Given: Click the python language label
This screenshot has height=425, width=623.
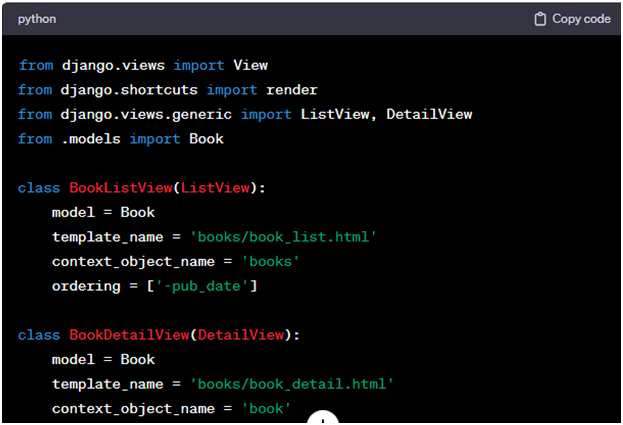Looking at the screenshot, I should [37, 19].
